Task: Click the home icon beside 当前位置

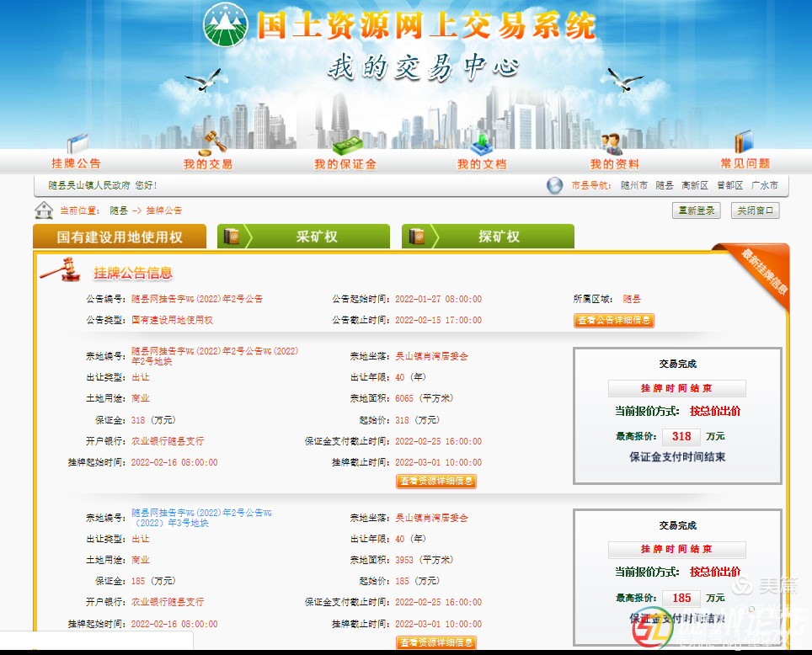Action: click(x=44, y=210)
